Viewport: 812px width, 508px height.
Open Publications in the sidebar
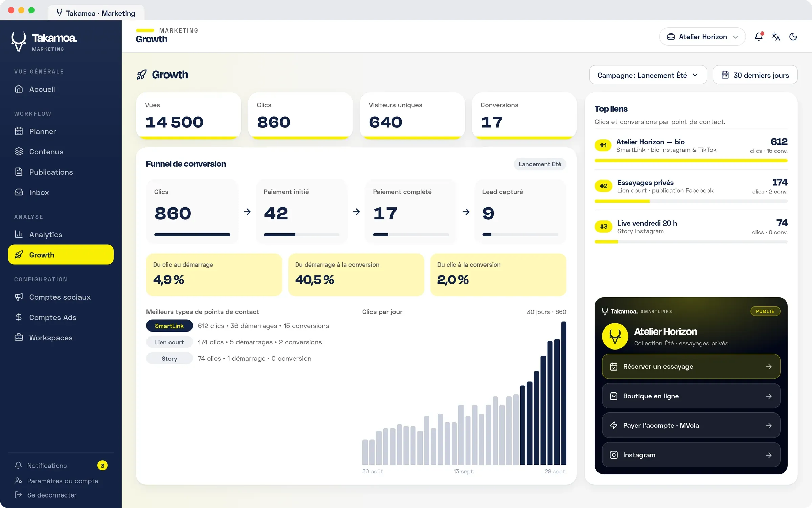tap(61, 172)
